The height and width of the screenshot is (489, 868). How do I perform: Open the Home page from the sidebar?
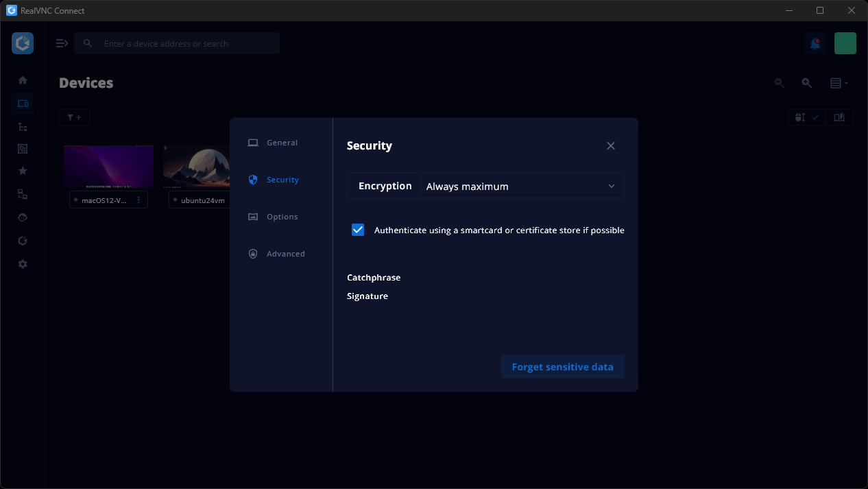pyautogui.click(x=23, y=80)
